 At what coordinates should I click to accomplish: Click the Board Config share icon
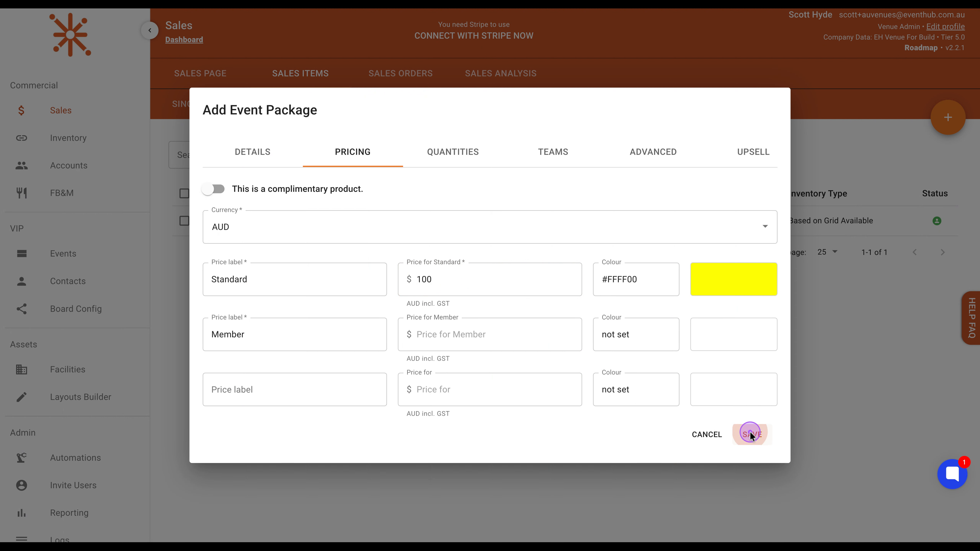click(x=22, y=309)
